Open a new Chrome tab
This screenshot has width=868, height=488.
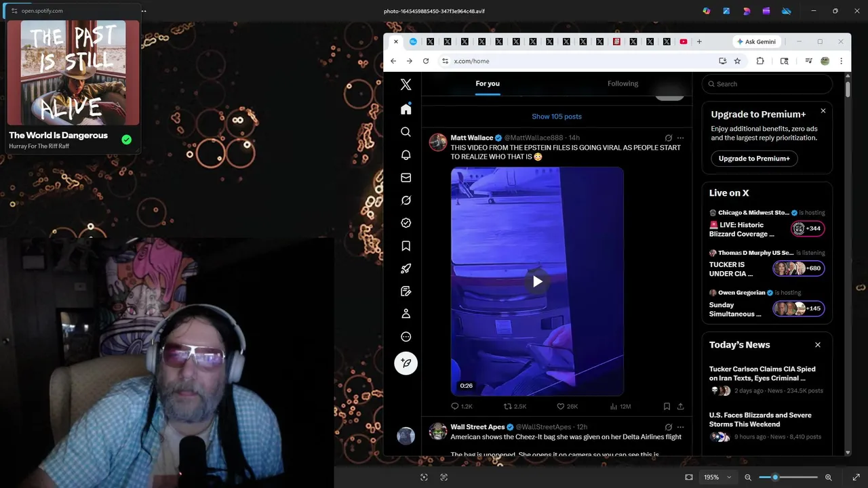click(699, 41)
